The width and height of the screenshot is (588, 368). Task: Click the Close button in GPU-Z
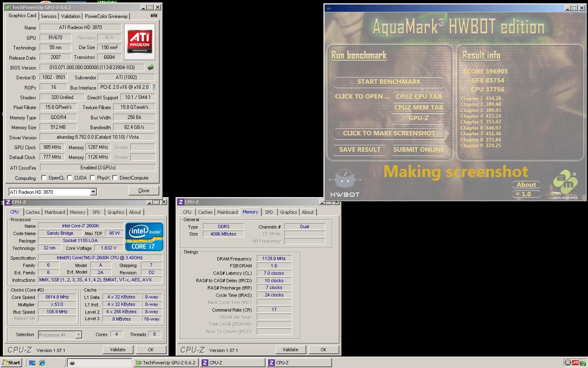[144, 191]
